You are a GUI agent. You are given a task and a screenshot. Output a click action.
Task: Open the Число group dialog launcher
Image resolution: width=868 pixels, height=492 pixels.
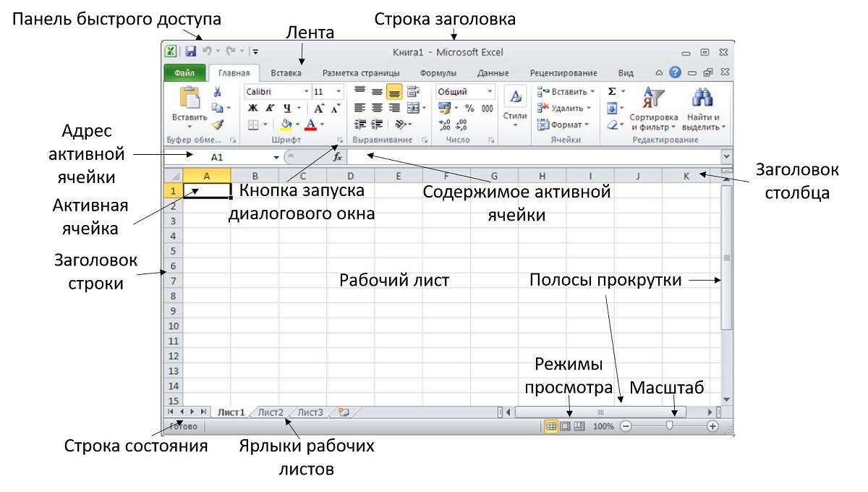coord(492,140)
